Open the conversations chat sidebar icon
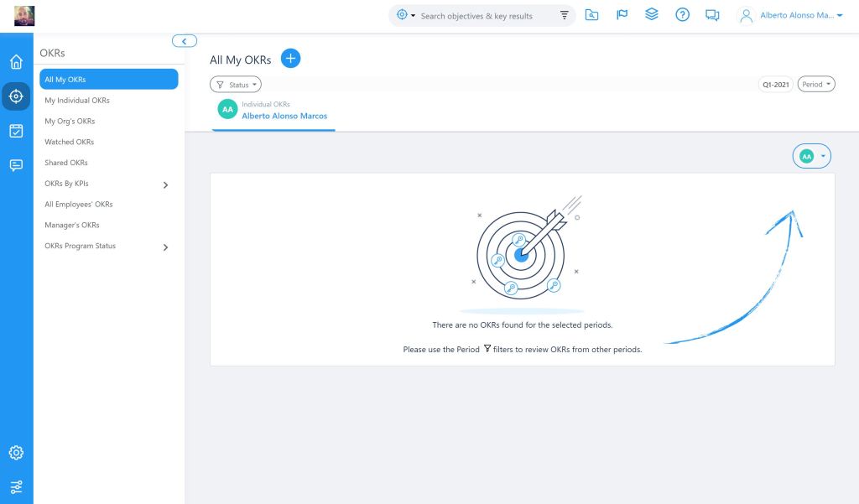859x504 pixels. 16,165
